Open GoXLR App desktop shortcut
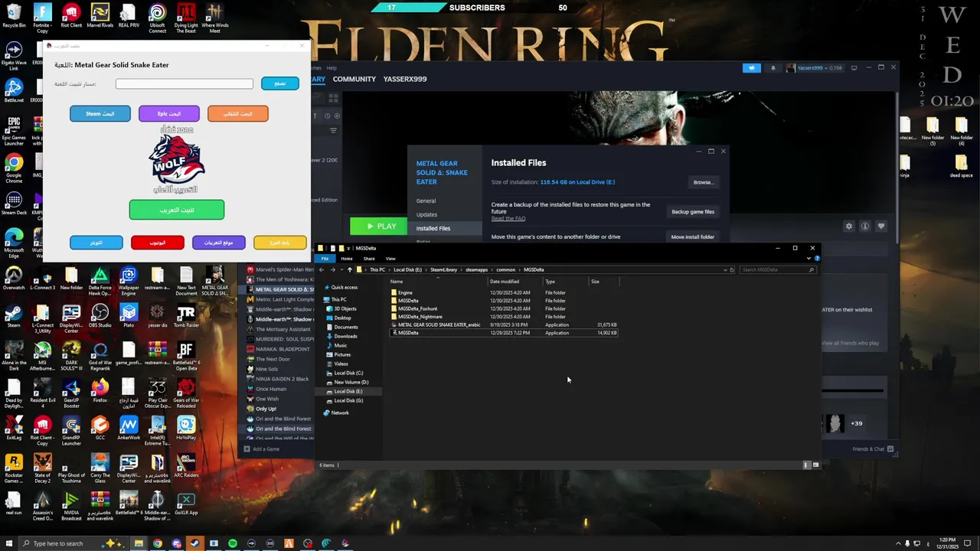The width and height of the screenshot is (980, 551). (186, 503)
